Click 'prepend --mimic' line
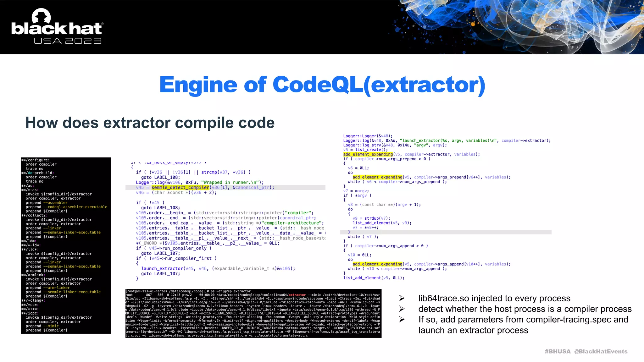The height and width of the screenshot is (362, 644). click(x=42, y=326)
